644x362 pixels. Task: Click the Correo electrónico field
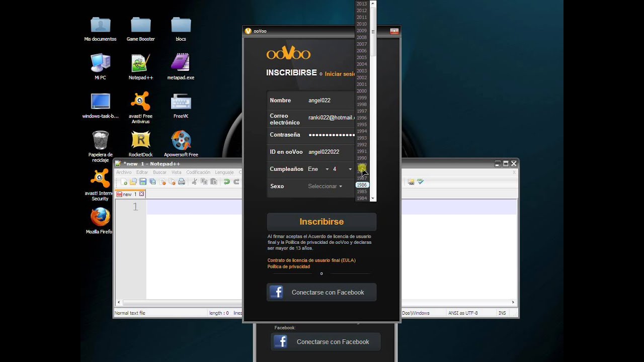(x=331, y=118)
